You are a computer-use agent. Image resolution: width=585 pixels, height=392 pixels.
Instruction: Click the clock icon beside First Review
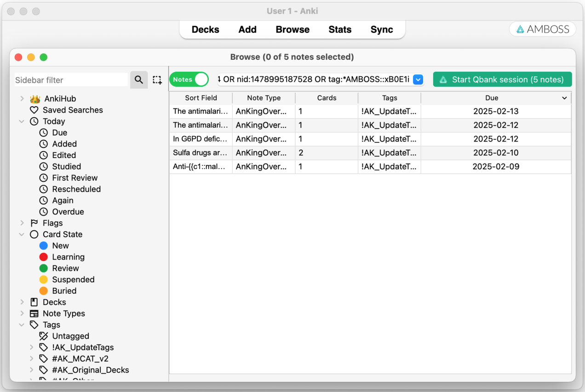click(44, 178)
